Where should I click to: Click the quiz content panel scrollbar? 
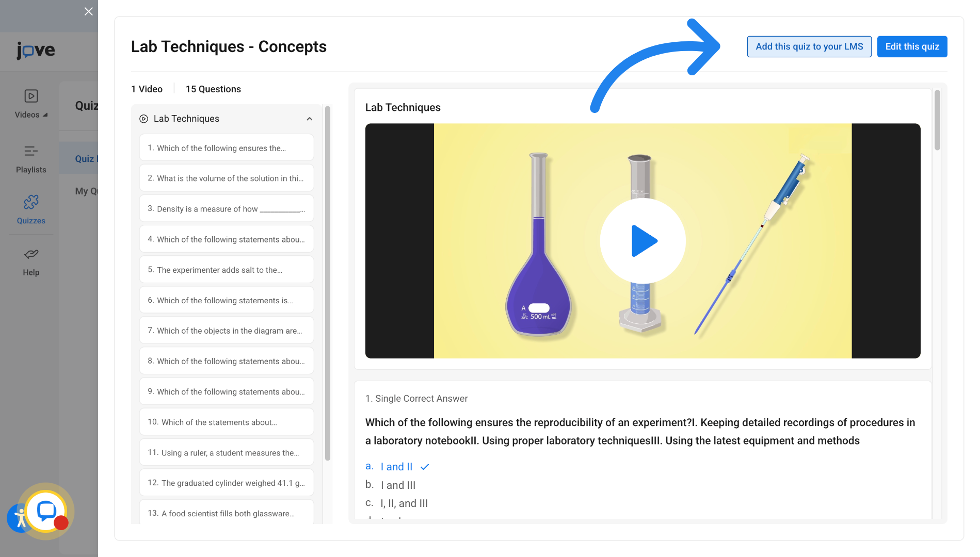(938, 120)
